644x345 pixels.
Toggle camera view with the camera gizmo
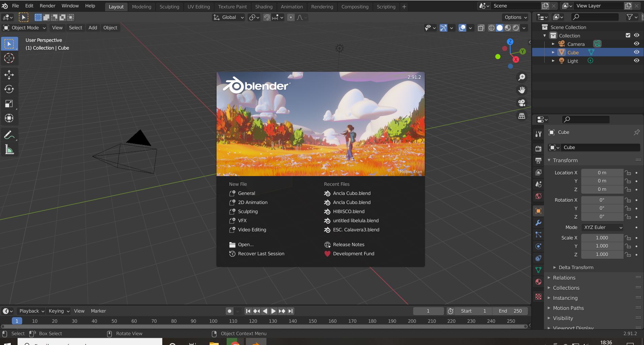point(522,103)
